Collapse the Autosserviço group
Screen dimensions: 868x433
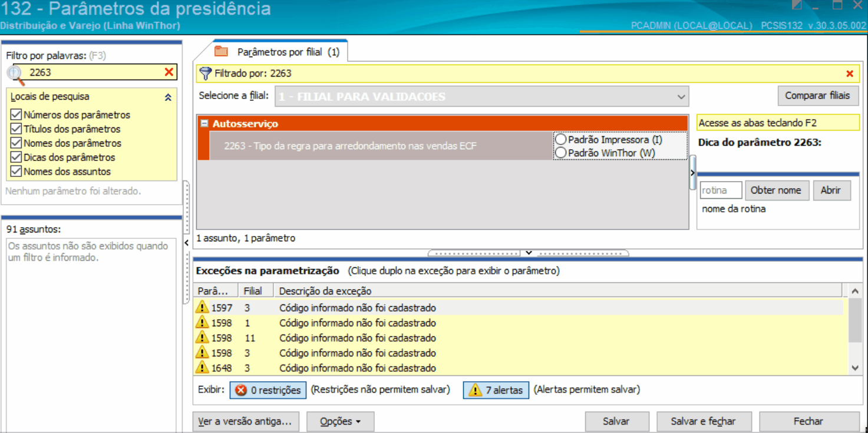click(x=204, y=124)
